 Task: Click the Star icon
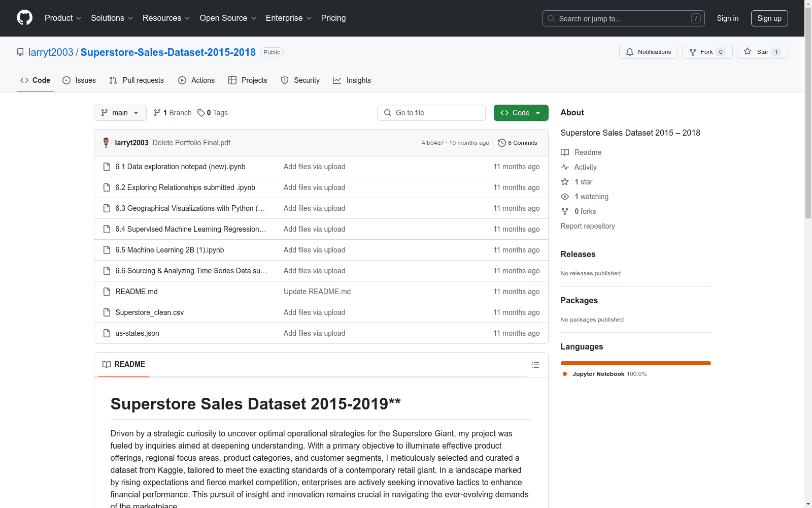pos(748,51)
